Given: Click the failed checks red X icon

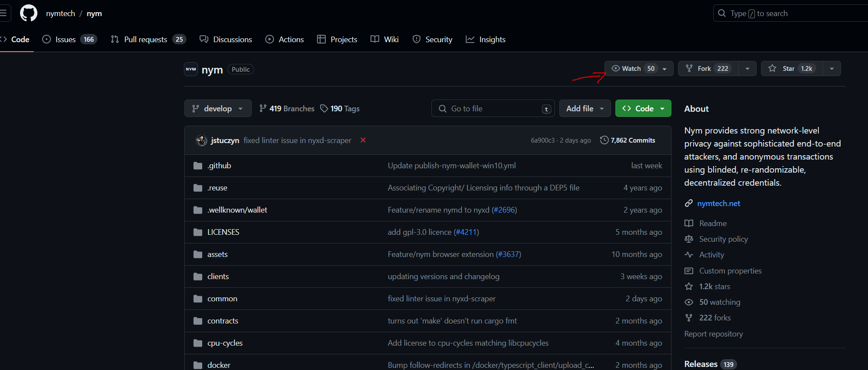Looking at the screenshot, I should 363,140.
